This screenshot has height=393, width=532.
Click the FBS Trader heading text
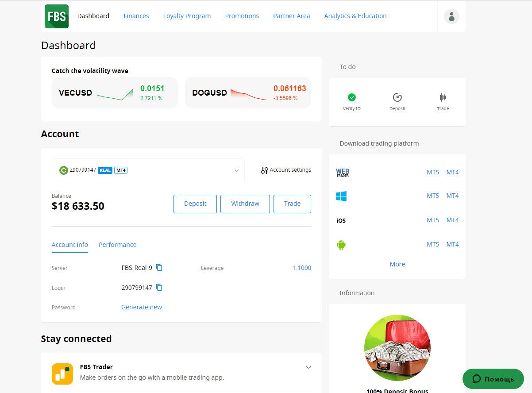96,367
